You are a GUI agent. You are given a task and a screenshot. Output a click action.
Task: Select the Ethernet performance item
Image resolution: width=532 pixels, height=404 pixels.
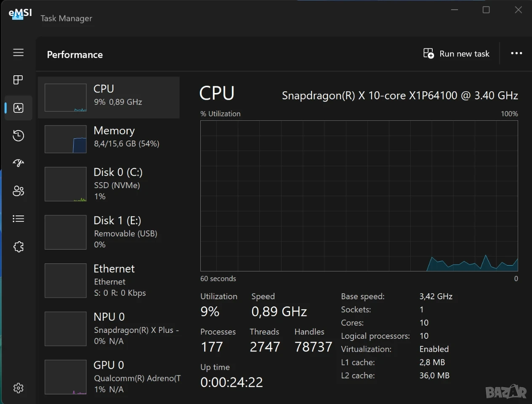(x=109, y=281)
